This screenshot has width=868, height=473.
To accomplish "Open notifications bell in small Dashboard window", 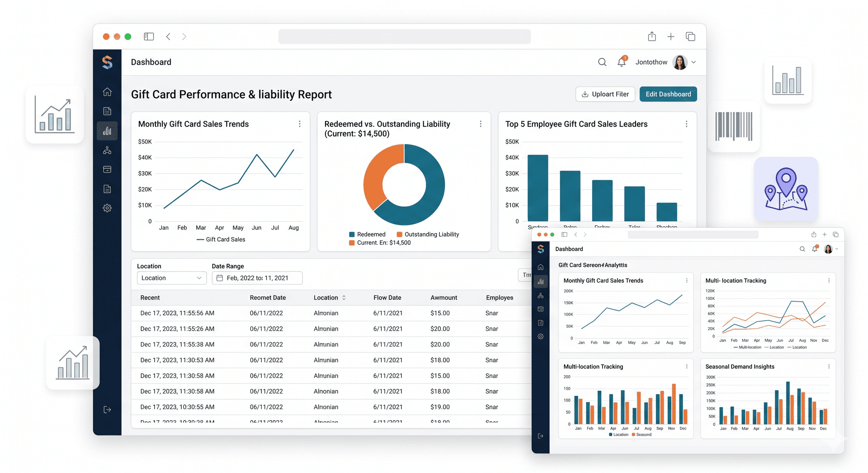I will [x=815, y=248].
